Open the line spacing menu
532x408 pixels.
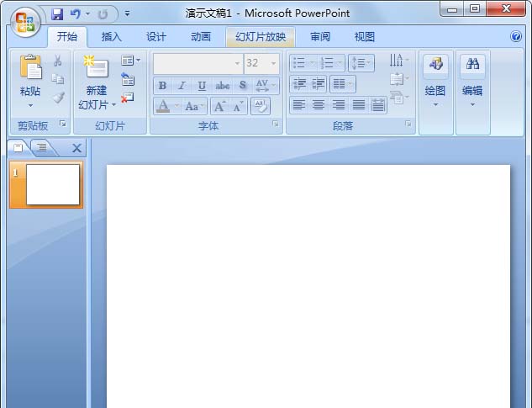(x=361, y=63)
